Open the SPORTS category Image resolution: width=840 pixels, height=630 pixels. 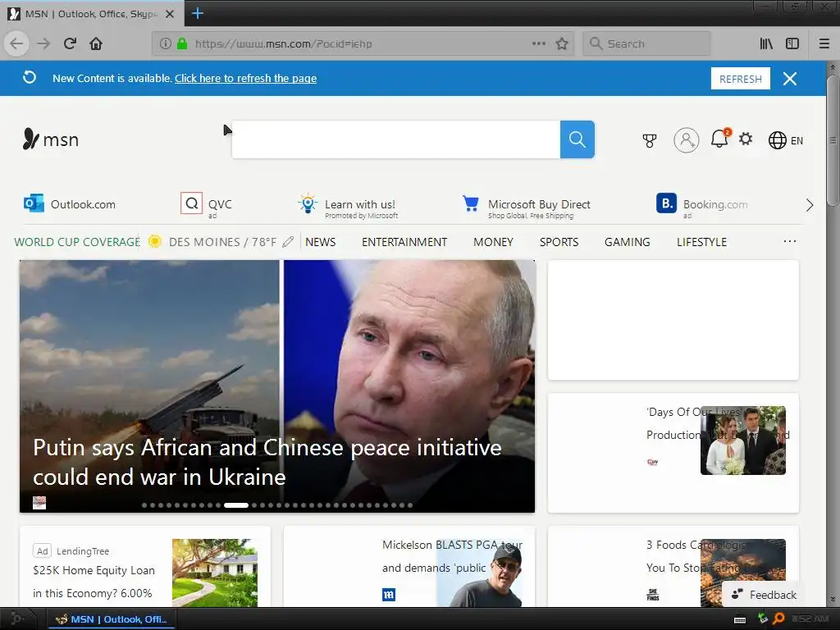tap(559, 242)
